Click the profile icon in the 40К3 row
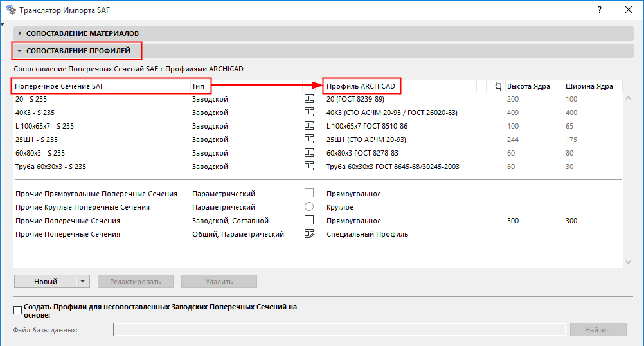This screenshot has width=644, height=346. point(309,113)
